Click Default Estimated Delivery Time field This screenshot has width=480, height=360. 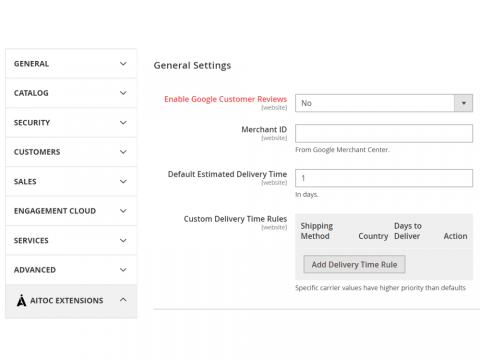pos(384,178)
